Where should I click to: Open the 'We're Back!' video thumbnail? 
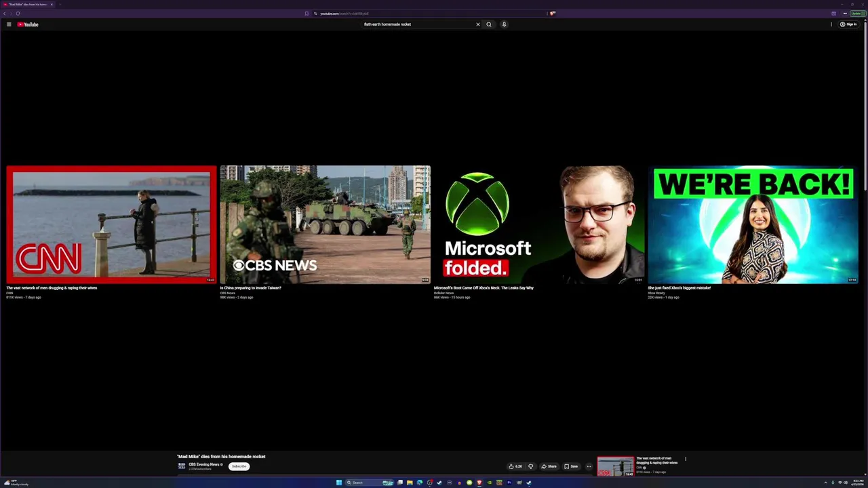(753, 224)
